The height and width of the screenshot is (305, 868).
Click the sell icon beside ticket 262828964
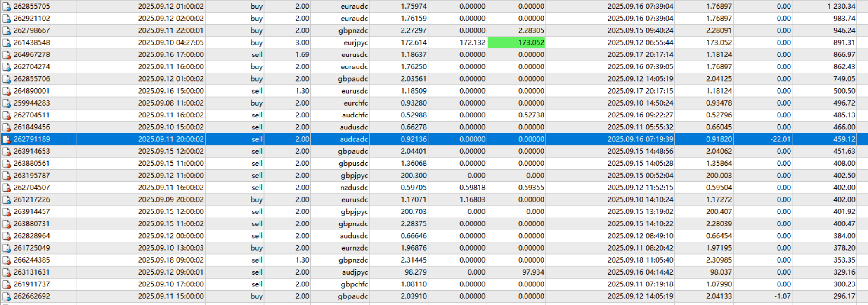(7, 236)
